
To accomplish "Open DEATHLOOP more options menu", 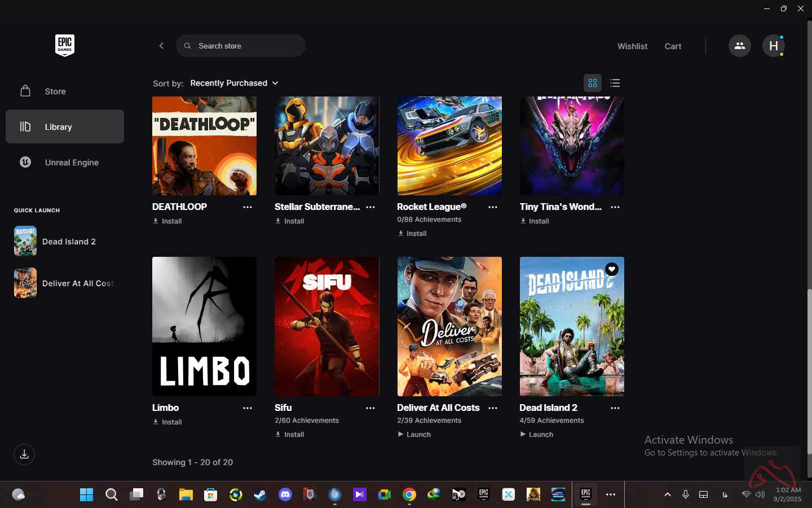I will pyautogui.click(x=248, y=207).
